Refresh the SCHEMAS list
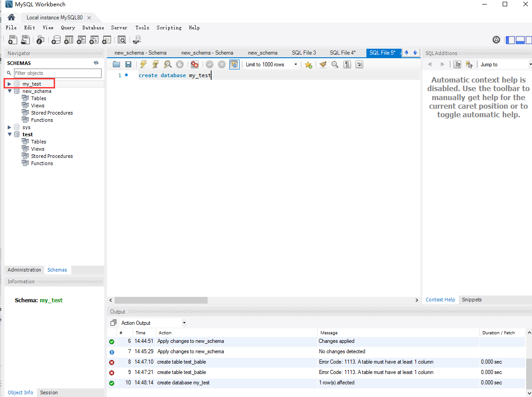532x397 pixels. point(97,63)
